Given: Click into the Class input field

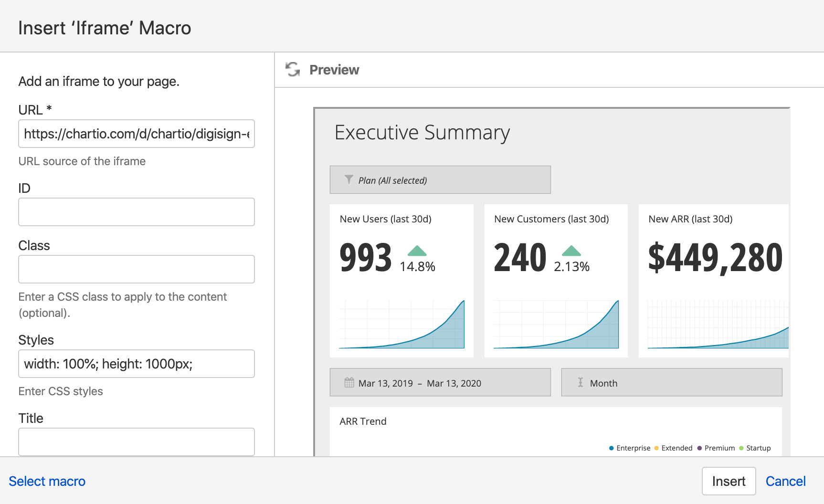Looking at the screenshot, I should click(137, 269).
